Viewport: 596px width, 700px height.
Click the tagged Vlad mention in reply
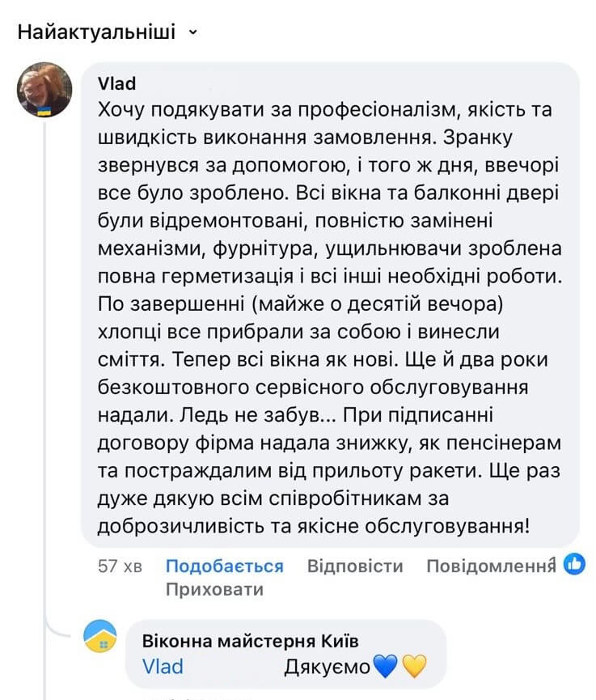coord(163,667)
